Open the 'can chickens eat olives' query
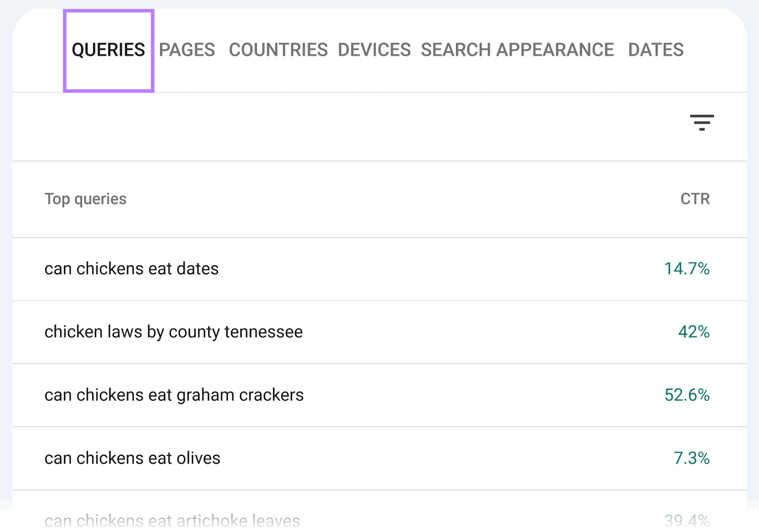The width and height of the screenshot is (759, 532). click(x=132, y=458)
